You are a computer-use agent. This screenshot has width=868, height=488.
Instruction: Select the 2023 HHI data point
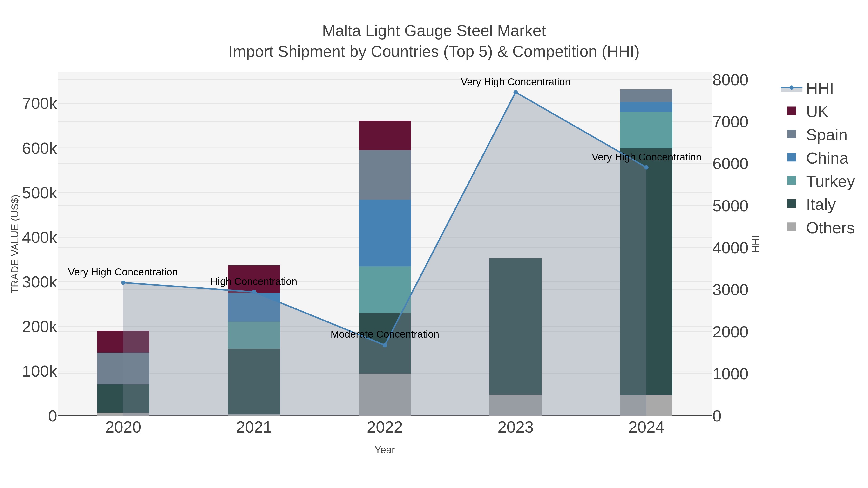[x=515, y=92]
